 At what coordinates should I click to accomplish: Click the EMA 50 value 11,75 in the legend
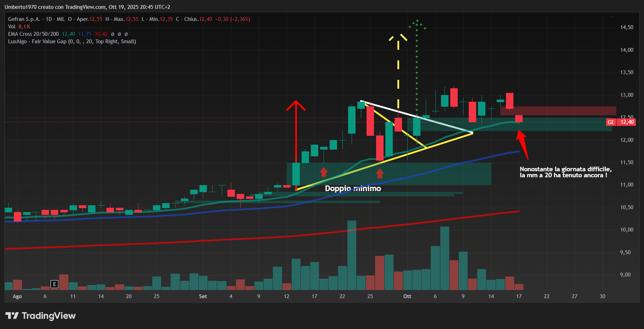(85, 34)
